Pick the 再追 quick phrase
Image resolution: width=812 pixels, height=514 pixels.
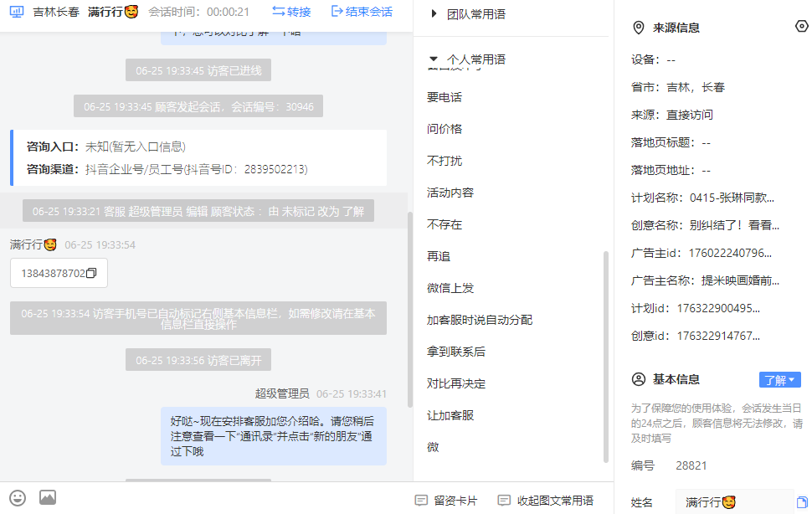pyautogui.click(x=439, y=256)
